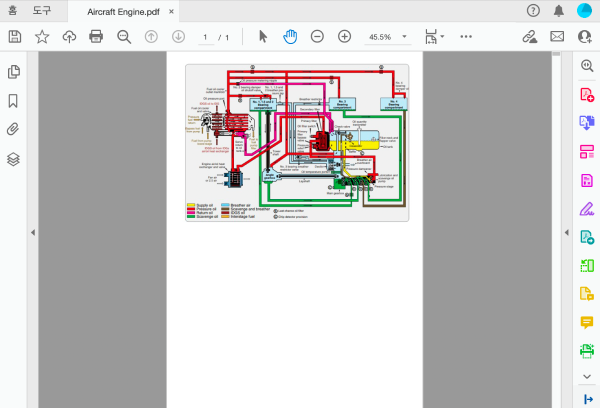Open the find text search

[124, 37]
